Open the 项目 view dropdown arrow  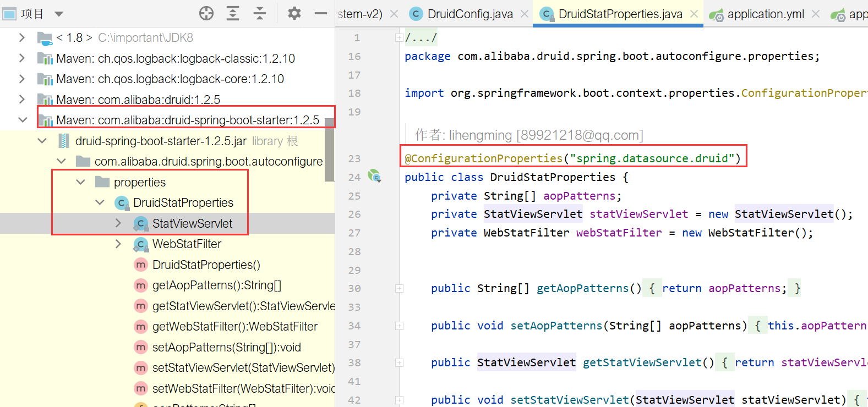point(59,14)
